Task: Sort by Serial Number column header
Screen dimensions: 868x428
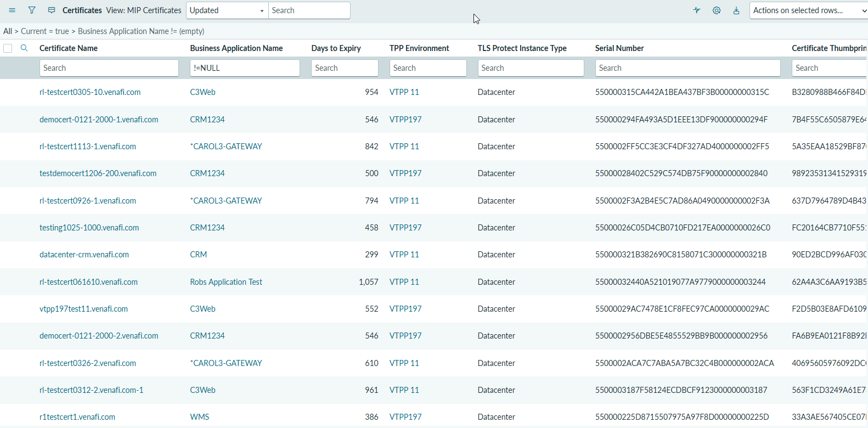Action: [x=619, y=48]
